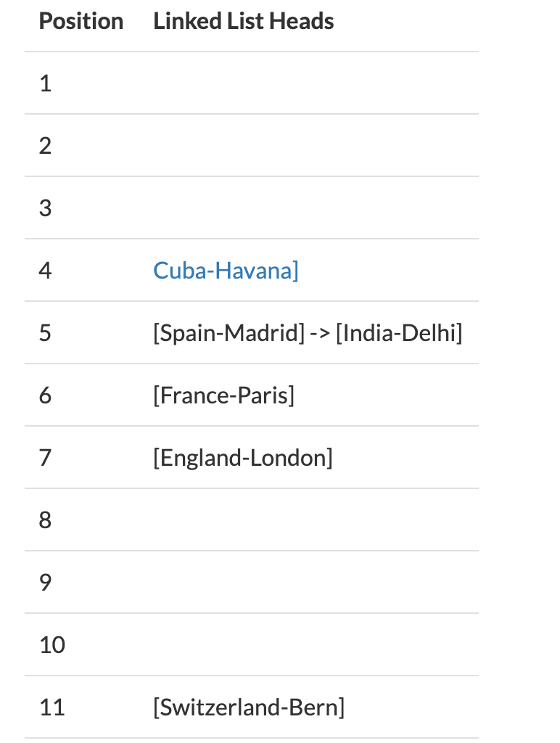Click the Switzerland-Bern entry
This screenshot has width=560, height=743.
249,707
